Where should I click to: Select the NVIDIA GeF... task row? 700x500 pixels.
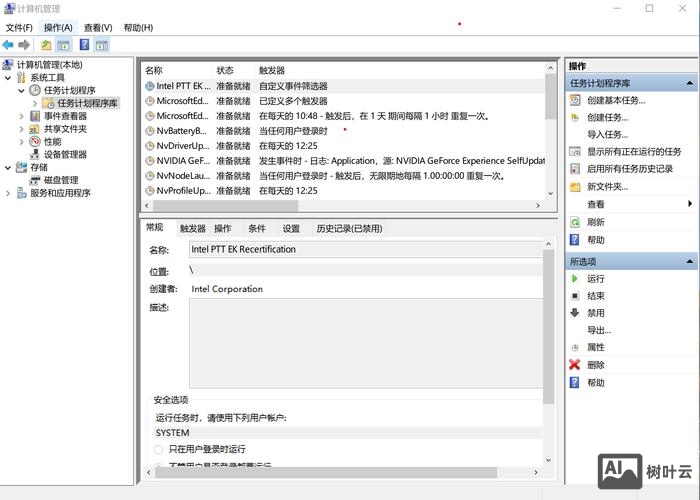344,161
